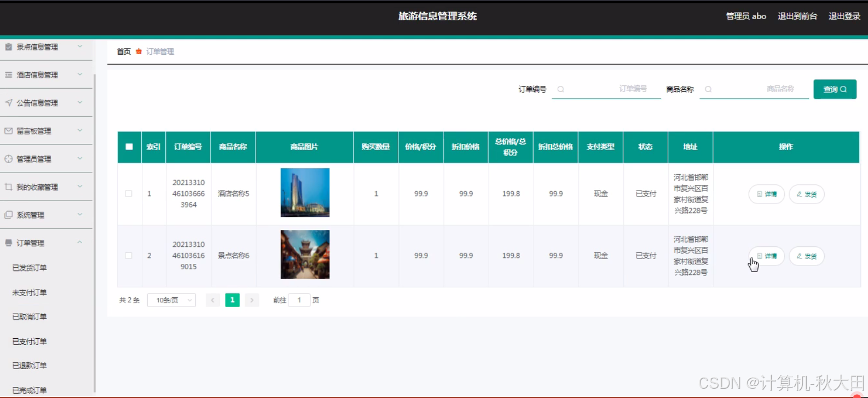Click the 折扣总价格 column header
This screenshot has height=398, width=868.
(x=555, y=147)
